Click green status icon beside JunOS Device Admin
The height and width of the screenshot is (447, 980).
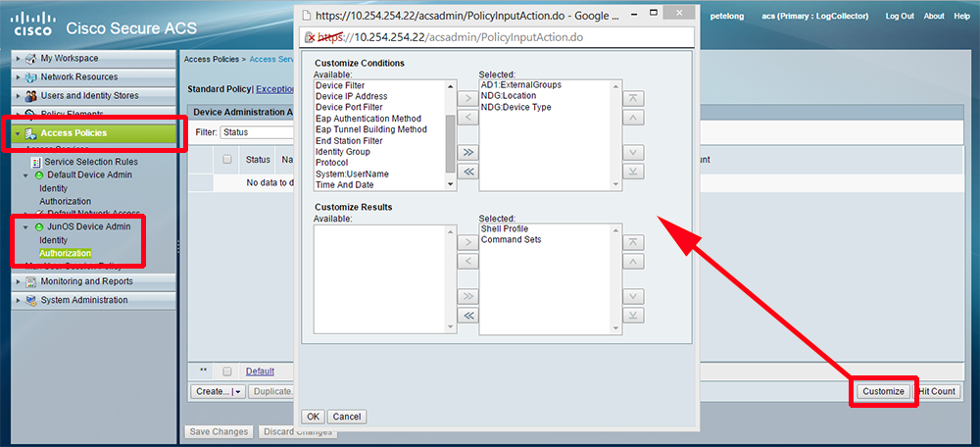(39, 227)
